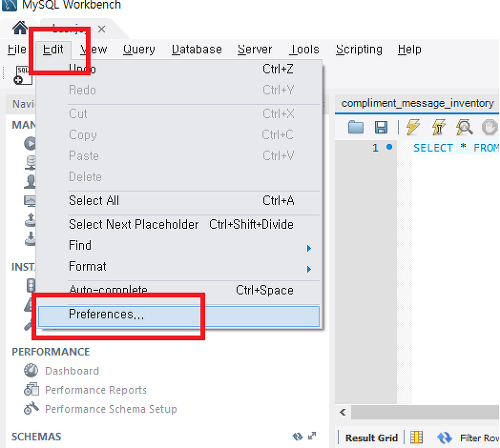Expand the Format submenu arrow
The height and width of the screenshot is (448, 500).
(309, 269)
